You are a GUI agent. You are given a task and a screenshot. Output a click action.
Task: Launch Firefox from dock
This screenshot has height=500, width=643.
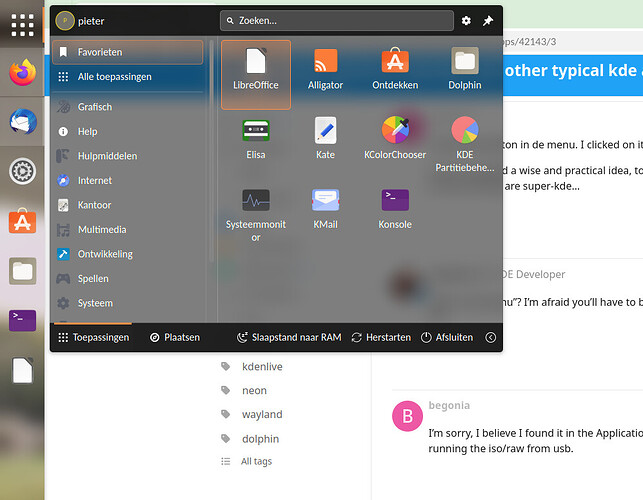[x=23, y=73]
